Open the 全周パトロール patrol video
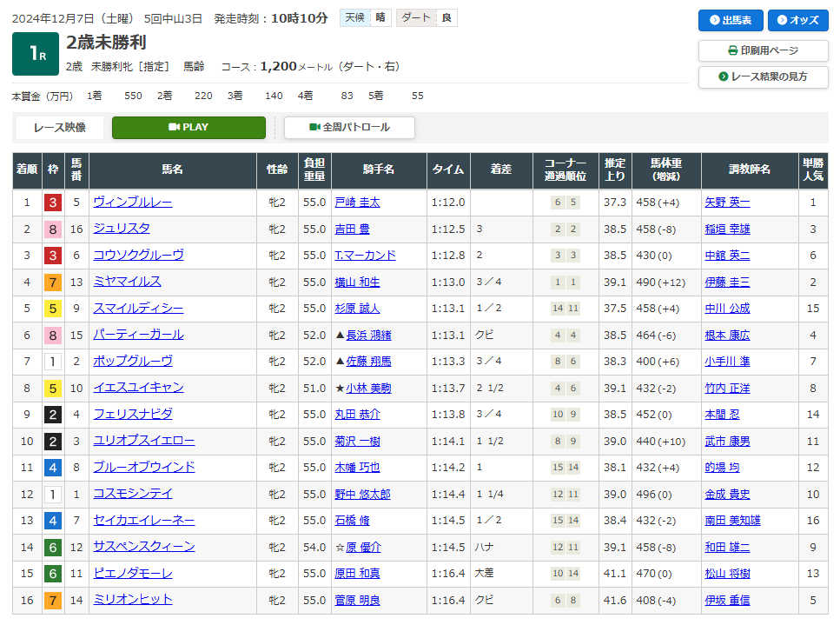 [x=349, y=127]
